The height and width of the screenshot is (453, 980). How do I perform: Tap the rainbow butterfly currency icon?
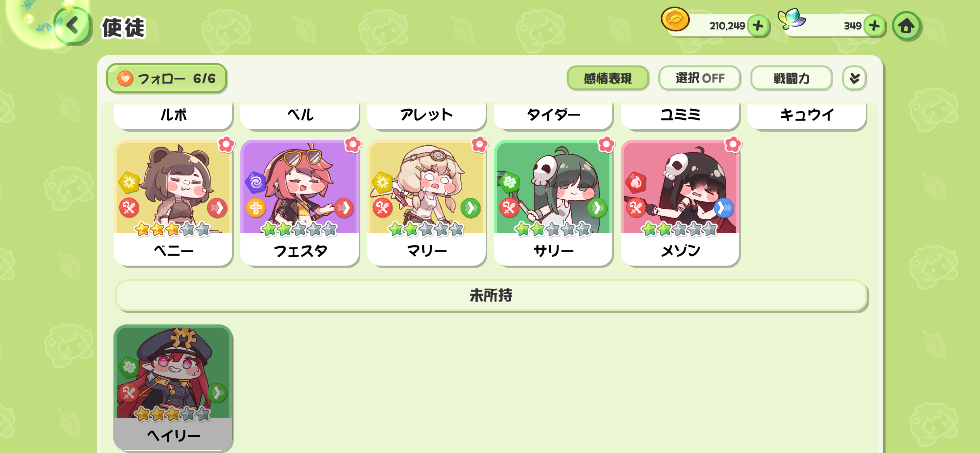point(791,19)
